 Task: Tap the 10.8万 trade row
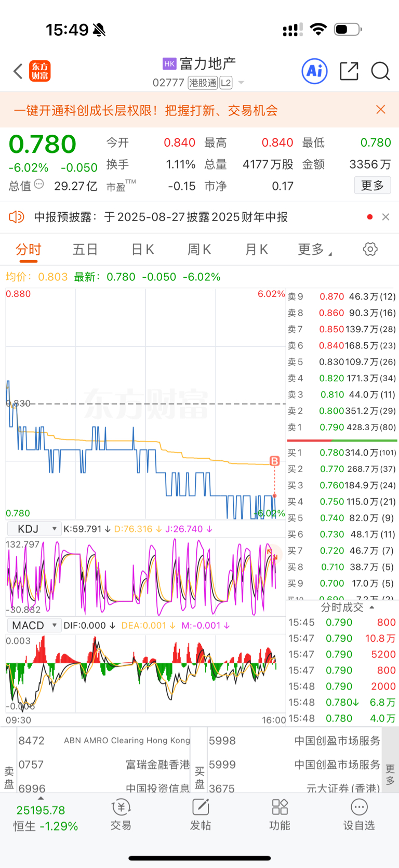(x=342, y=639)
